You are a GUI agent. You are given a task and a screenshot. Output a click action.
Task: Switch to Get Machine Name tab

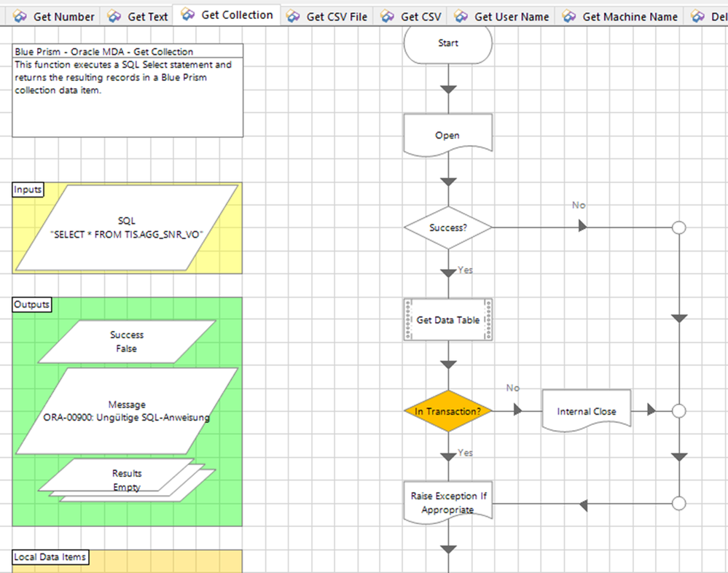[619, 17]
